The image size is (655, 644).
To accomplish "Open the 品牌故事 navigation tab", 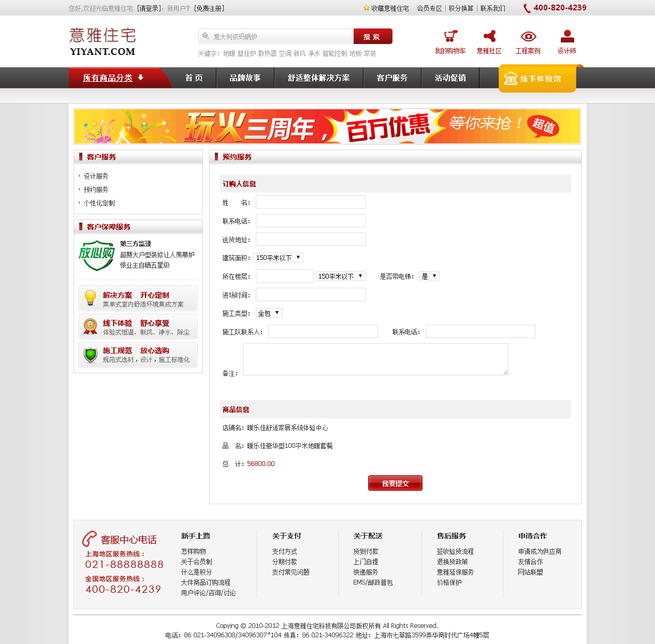I will [x=245, y=78].
